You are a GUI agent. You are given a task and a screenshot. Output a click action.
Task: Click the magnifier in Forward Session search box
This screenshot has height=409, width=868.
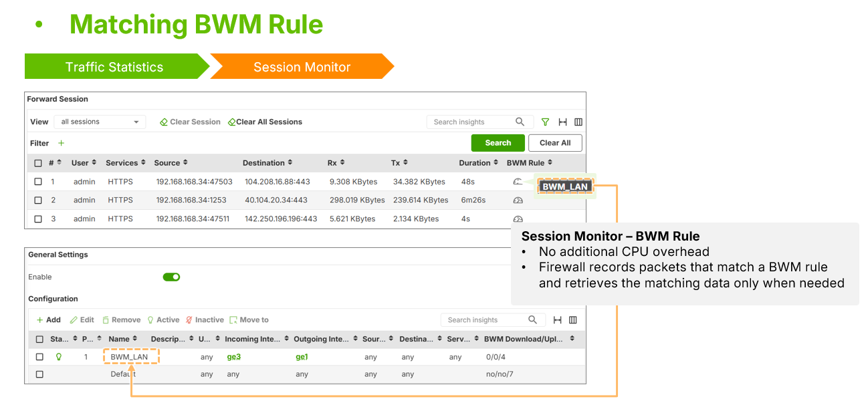coord(520,122)
